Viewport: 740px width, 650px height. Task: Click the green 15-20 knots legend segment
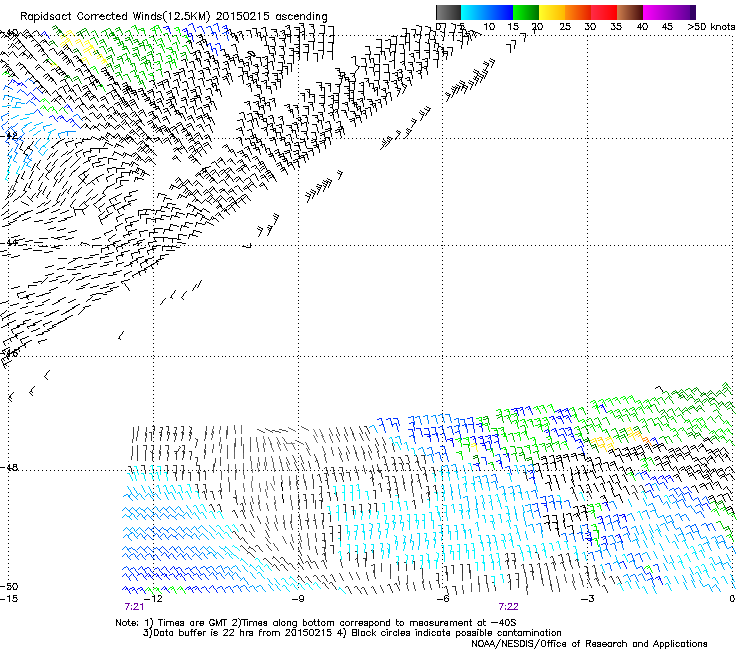(x=526, y=12)
